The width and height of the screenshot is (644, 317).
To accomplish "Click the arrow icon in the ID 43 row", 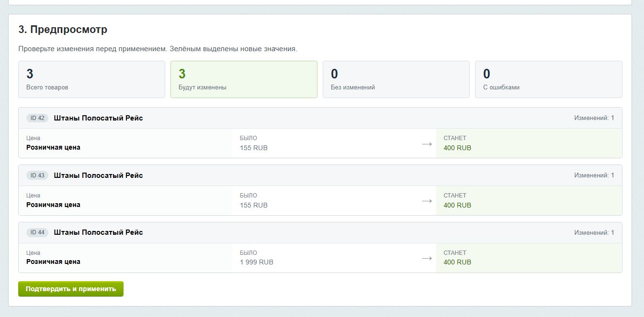I will (x=427, y=201).
